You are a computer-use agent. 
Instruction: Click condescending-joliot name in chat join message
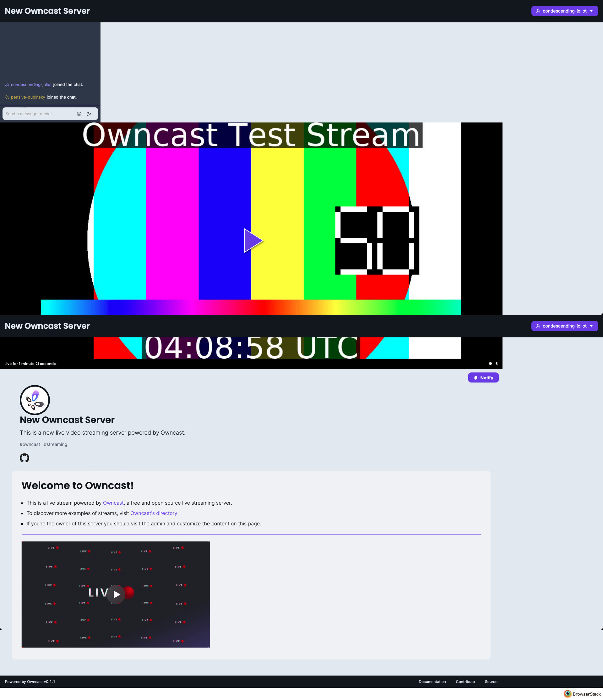tap(31, 84)
